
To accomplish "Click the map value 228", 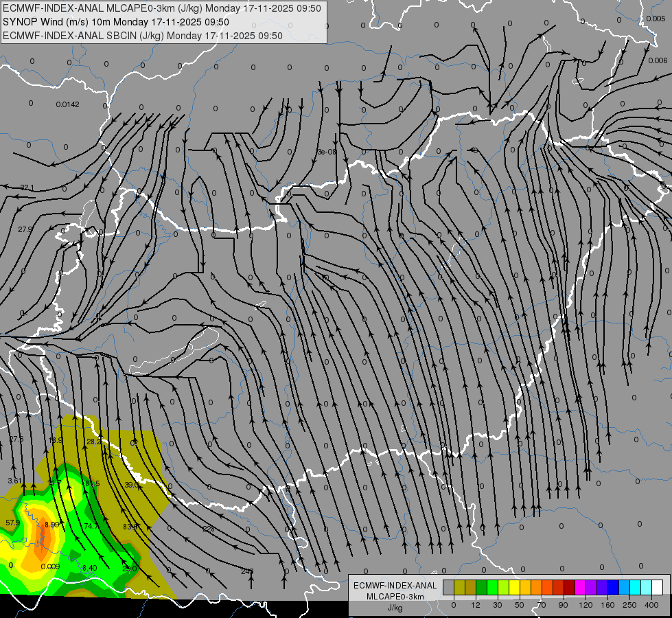I will point(208,529).
